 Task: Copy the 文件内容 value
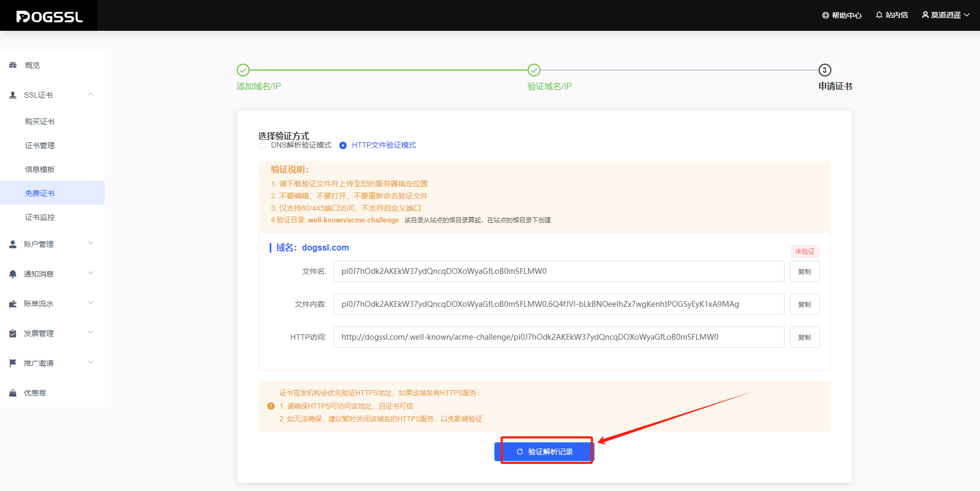[x=805, y=304]
